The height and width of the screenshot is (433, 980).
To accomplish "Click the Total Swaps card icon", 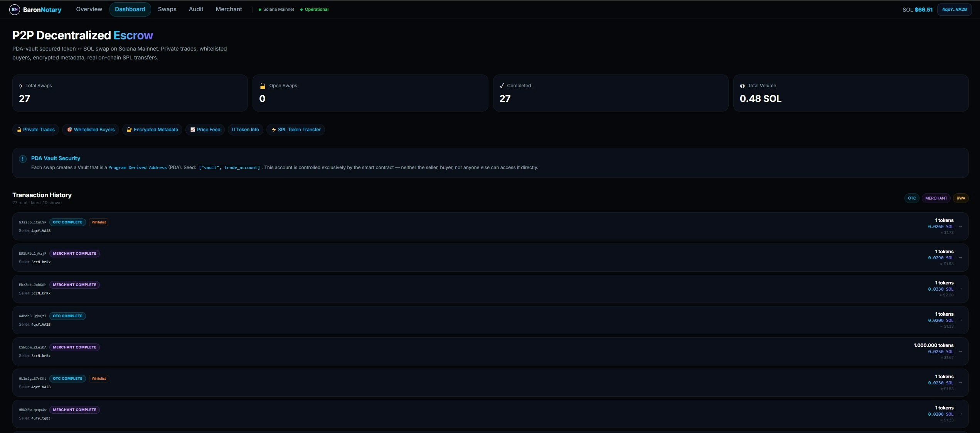I will coord(20,86).
